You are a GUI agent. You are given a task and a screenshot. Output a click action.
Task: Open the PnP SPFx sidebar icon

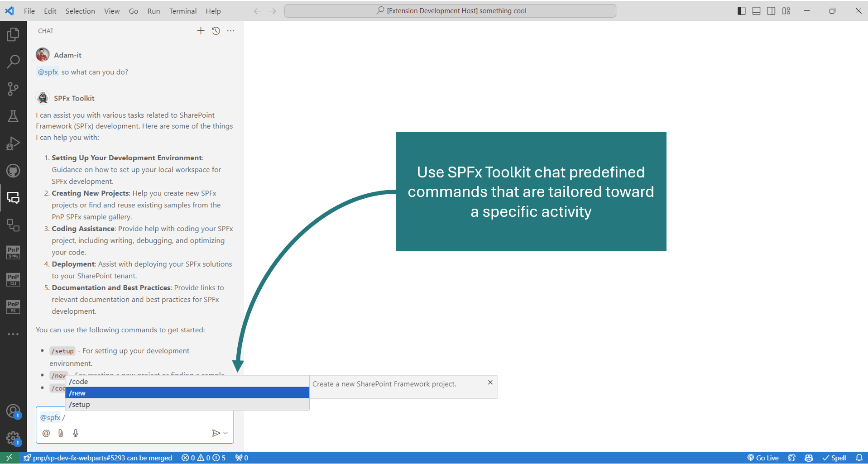point(14,253)
